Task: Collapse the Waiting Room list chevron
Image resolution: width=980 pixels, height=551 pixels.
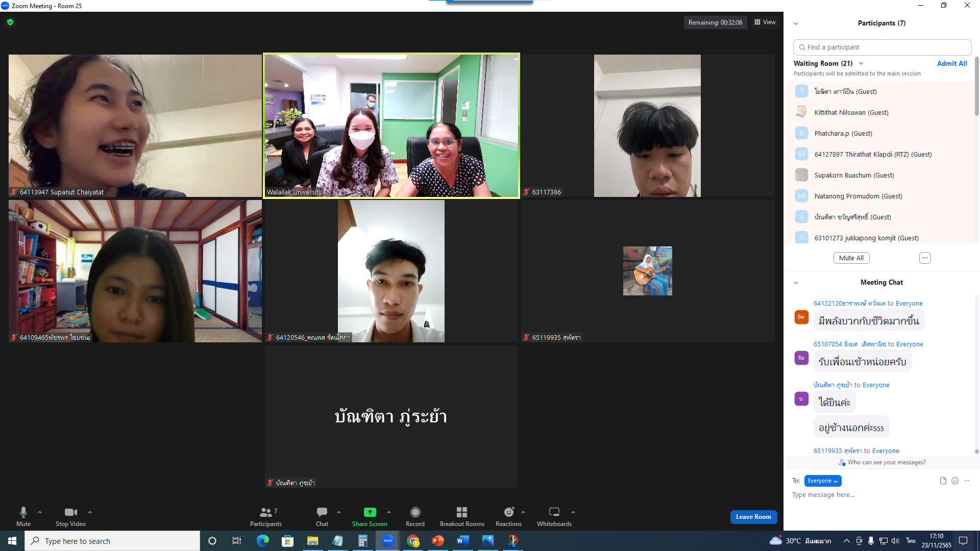Action: coord(861,63)
